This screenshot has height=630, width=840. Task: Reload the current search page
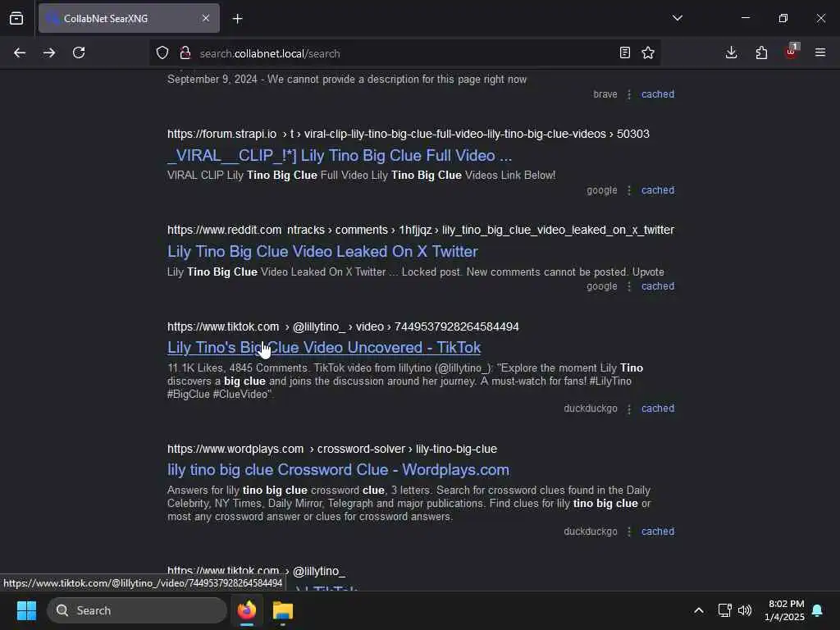click(x=79, y=53)
